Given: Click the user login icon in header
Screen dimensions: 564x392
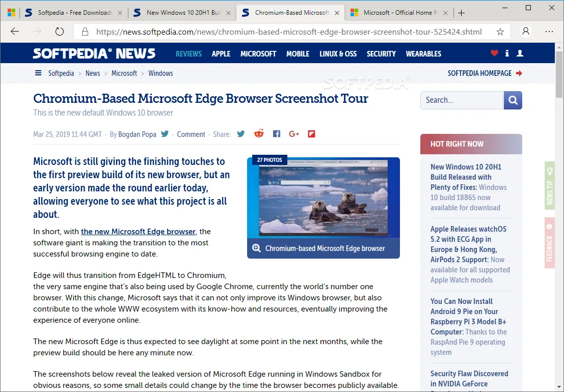Looking at the screenshot, I should tap(520, 53).
